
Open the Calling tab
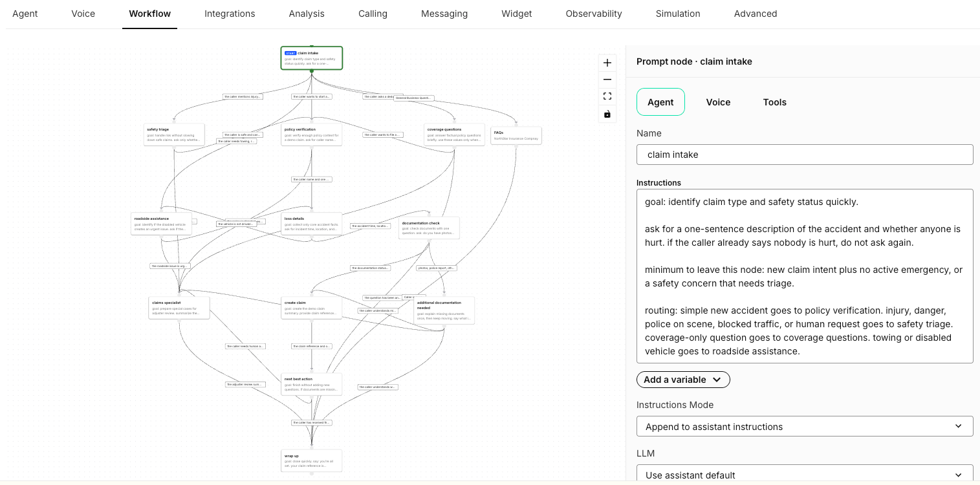373,14
